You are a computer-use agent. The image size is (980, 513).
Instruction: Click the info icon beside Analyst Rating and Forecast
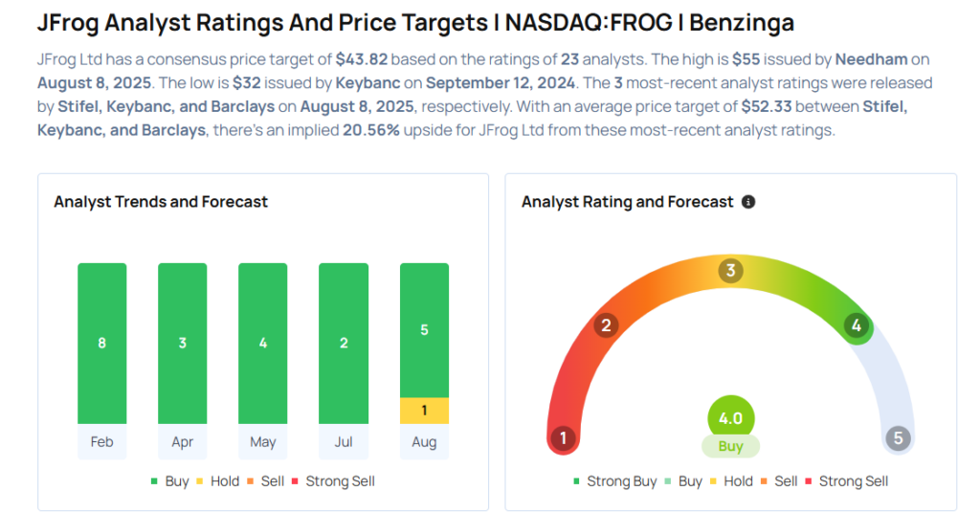point(748,202)
